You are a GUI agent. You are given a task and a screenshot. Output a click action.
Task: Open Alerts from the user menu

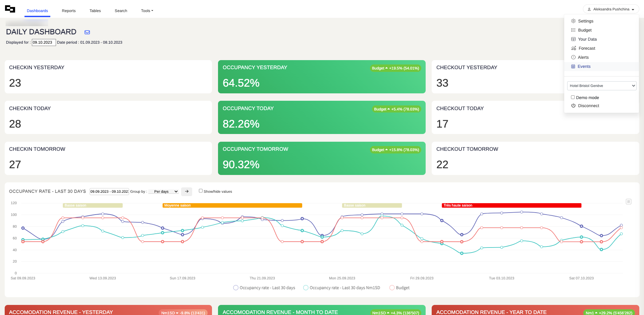pos(583,57)
